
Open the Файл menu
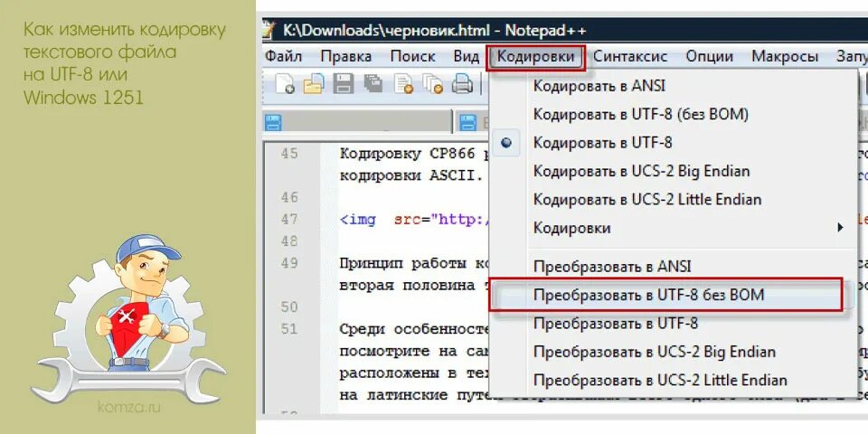(x=283, y=56)
